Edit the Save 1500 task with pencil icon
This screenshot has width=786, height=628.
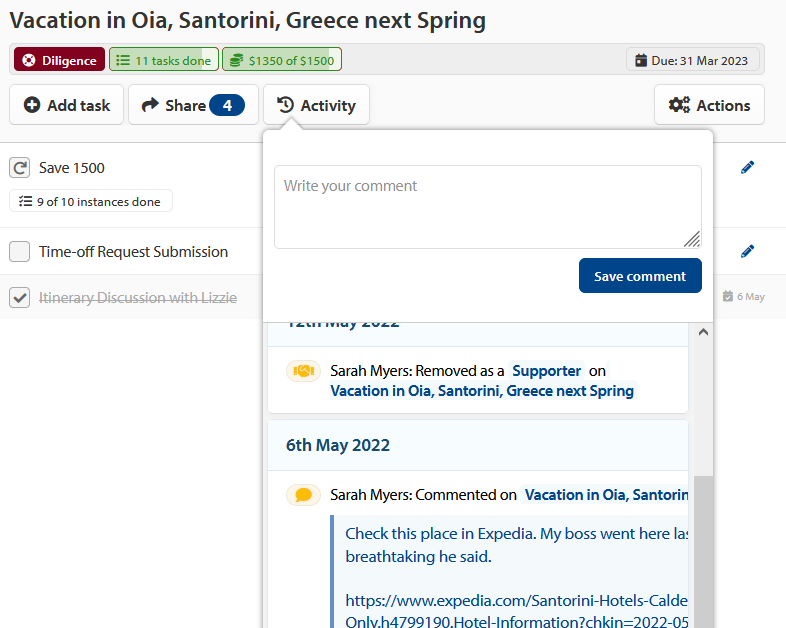[747, 167]
